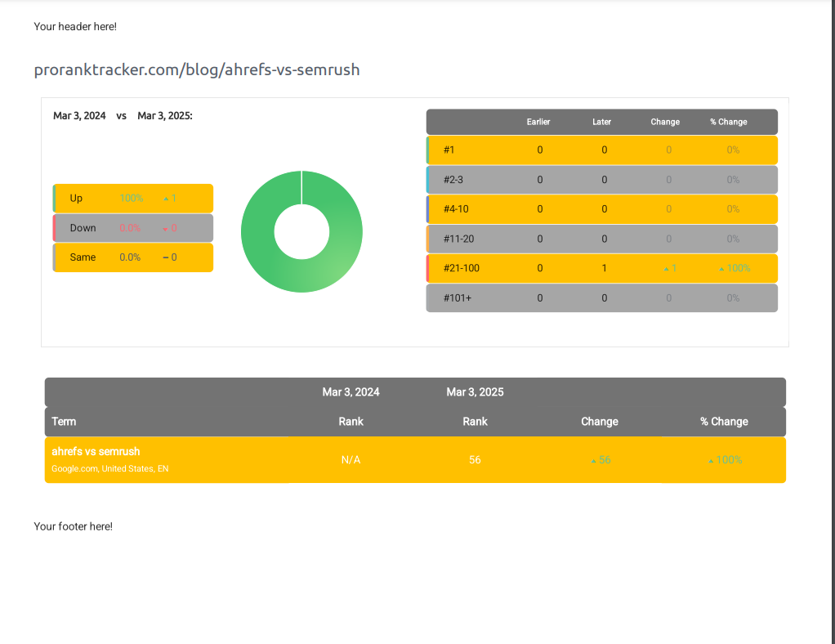Select the #2-3 rank row label

pos(453,180)
